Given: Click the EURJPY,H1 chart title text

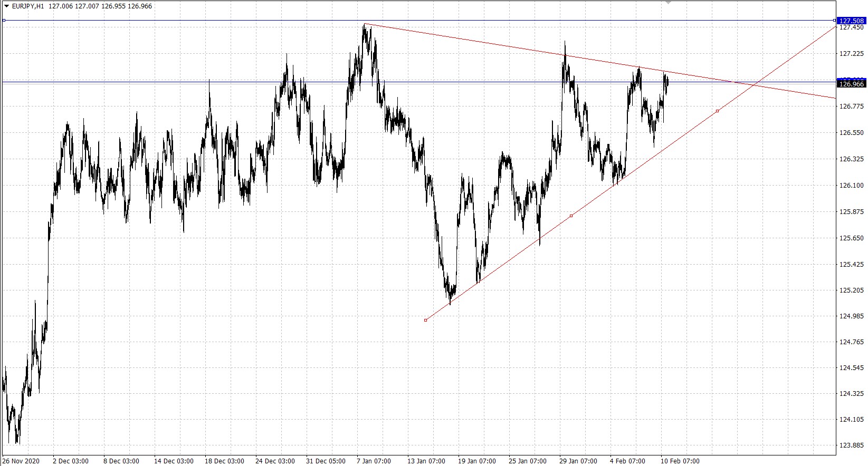Looking at the screenshot, I should (x=27, y=6).
